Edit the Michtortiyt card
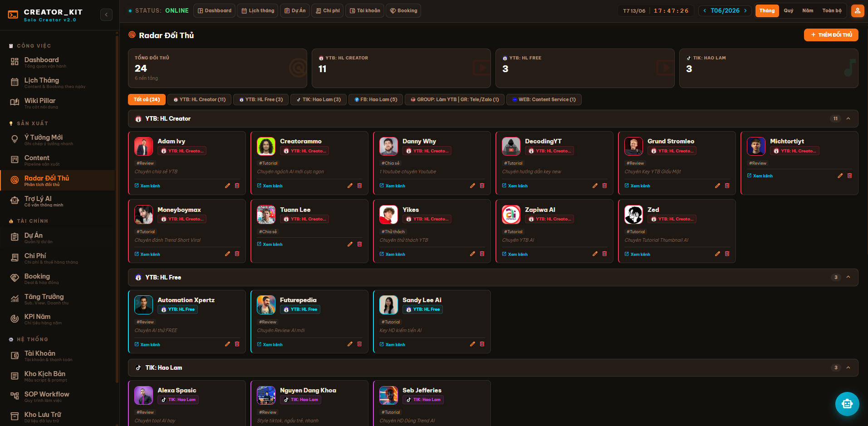The image size is (868, 426). (840, 176)
